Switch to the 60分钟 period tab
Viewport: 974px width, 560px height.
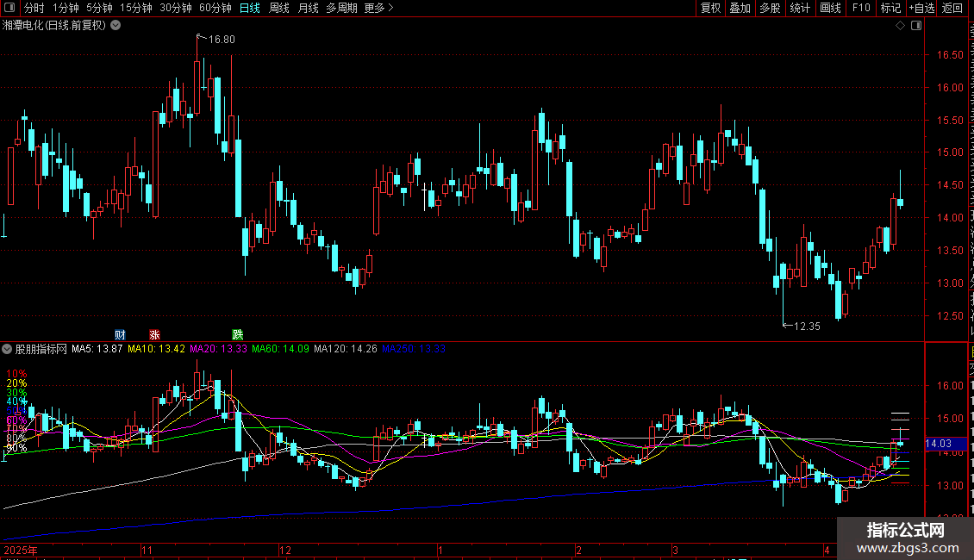pos(215,8)
